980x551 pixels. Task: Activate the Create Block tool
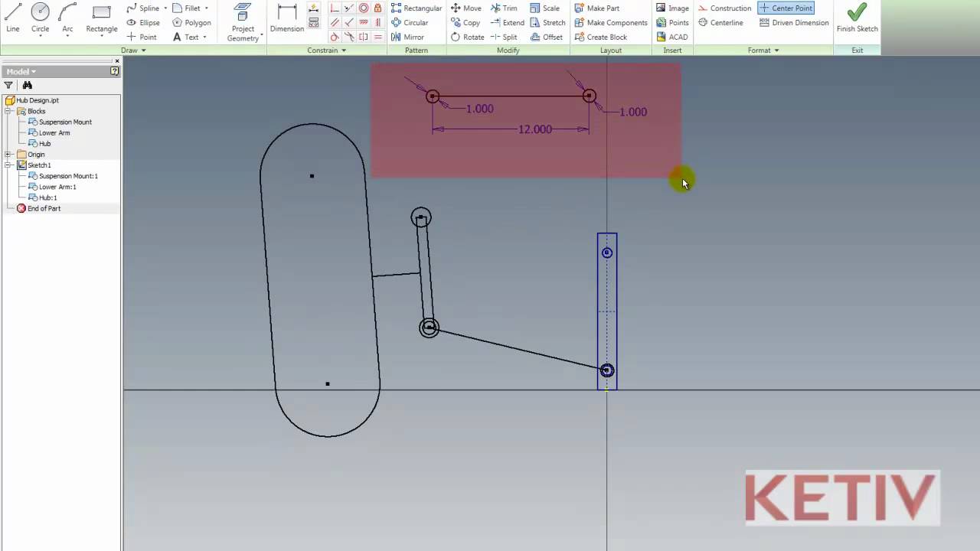(x=607, y=37)
